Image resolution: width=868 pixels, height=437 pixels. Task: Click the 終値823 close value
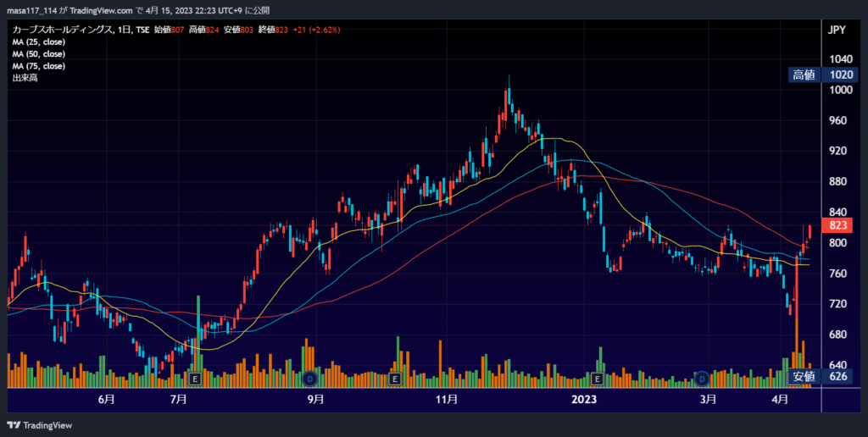point(274,30)
